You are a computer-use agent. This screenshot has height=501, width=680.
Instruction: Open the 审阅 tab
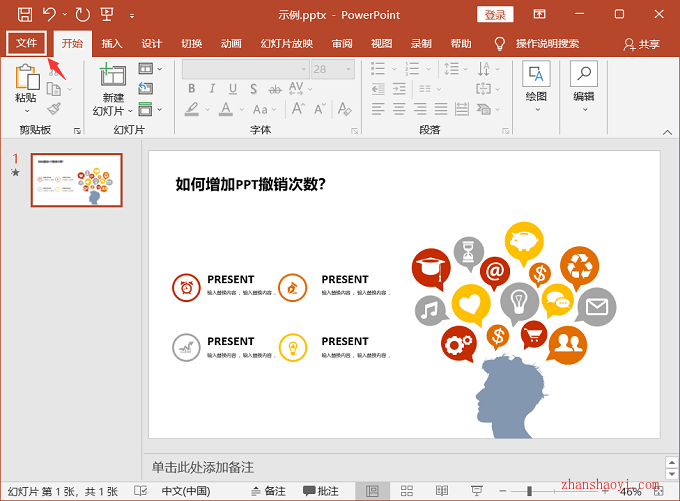(342, 43)
